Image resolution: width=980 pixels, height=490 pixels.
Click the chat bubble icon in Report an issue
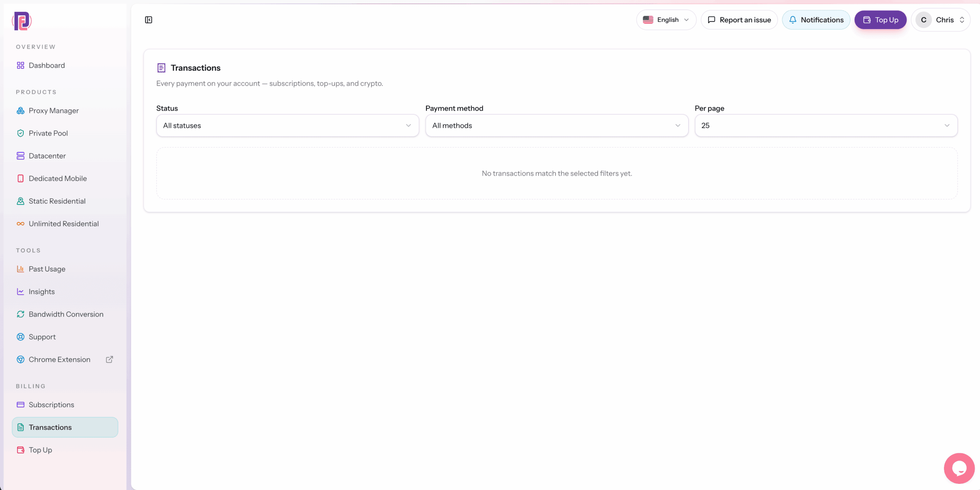click(712, 20)
